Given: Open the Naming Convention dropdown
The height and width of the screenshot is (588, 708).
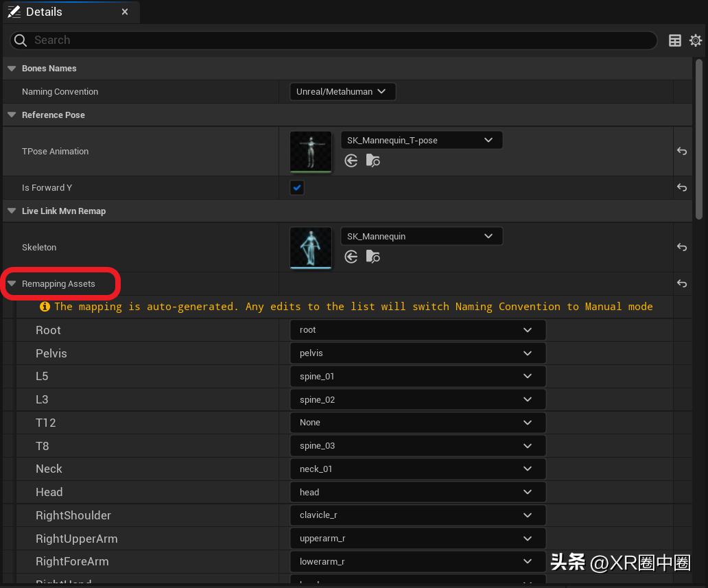Looking at the screenshot, I should 342,91.
